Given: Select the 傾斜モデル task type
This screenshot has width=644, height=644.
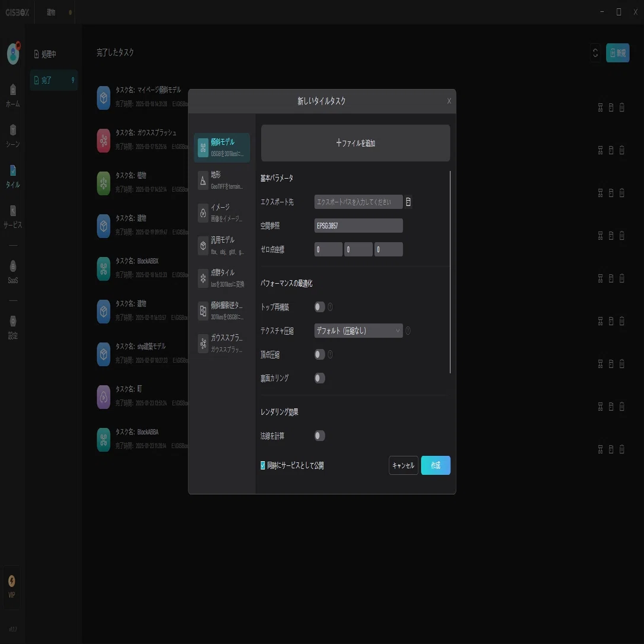Looking at the screenshot, I should pos(222,147).
